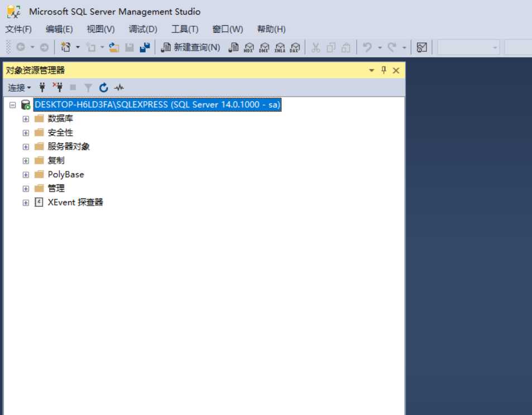Click the Open File folder icon
This screenshot has height=415, width=532.
114,47
